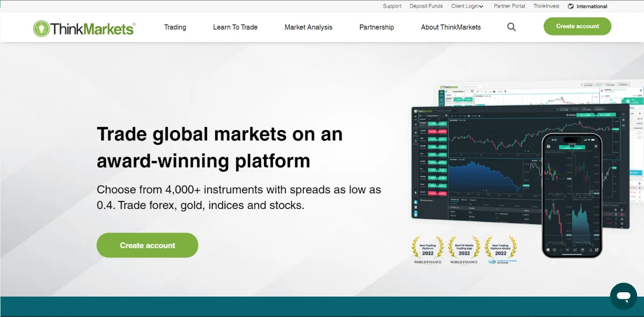Click the International globe icon

click(570, 6)
